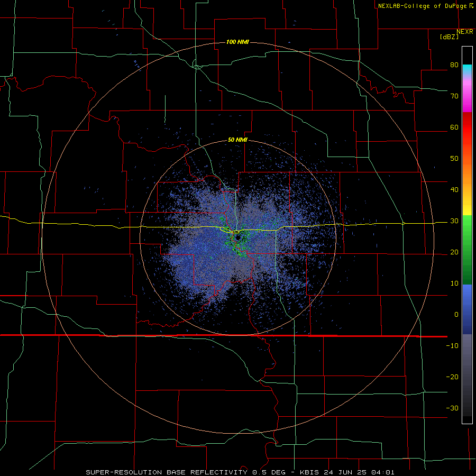Click the 20 value on the dBZ scale
This screenshot has width=476, height=476.
(x=454, y=252)
